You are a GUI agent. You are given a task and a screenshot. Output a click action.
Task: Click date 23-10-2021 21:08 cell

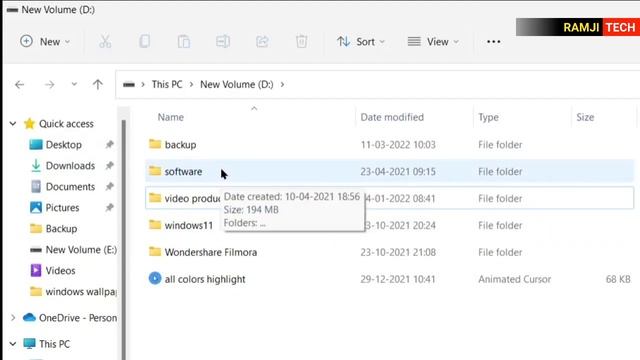click(x=398, y=252)
